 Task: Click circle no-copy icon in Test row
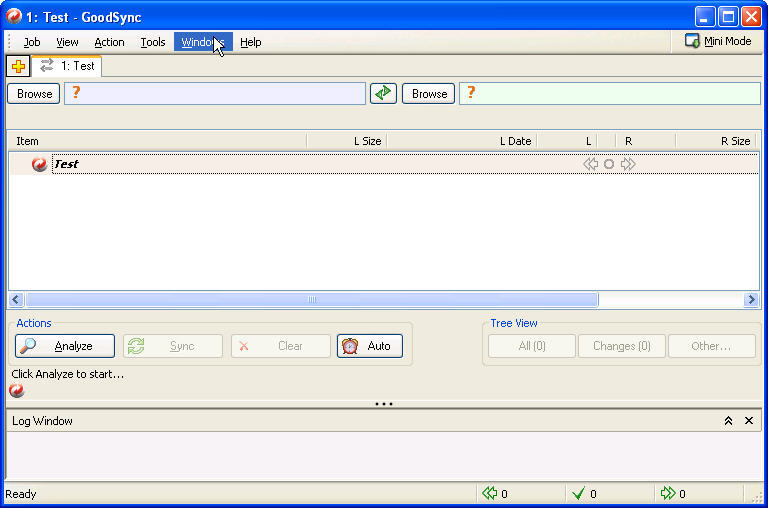609,164
